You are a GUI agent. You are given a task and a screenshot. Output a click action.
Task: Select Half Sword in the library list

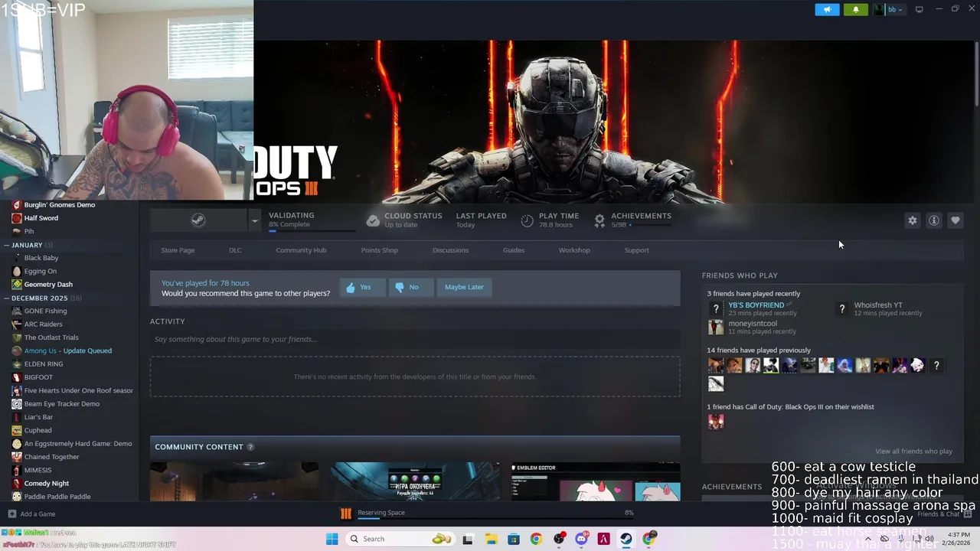click(41, 218)
